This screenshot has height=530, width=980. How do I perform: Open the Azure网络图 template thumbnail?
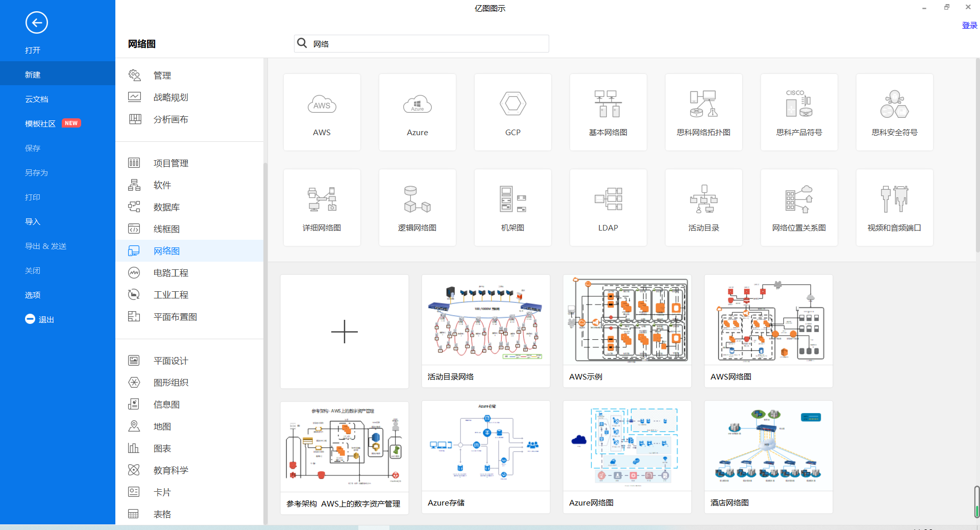click(x=627, y=458)
